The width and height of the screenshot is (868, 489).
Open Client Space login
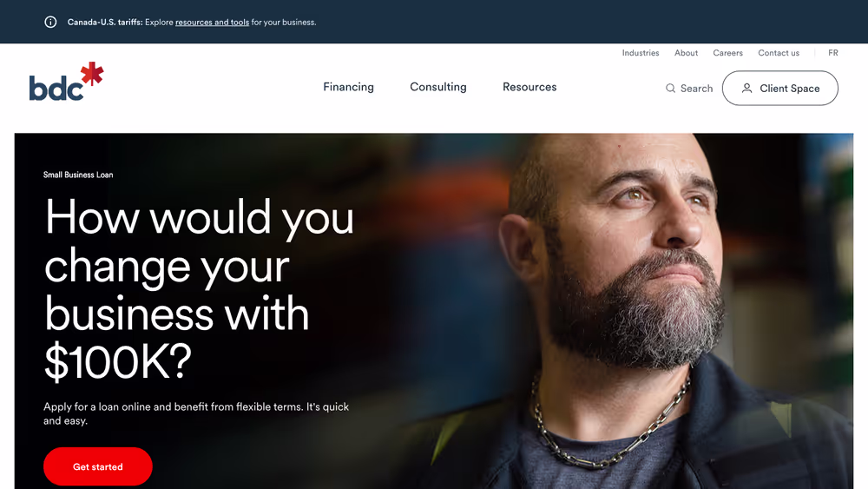(x=780, y=88)
